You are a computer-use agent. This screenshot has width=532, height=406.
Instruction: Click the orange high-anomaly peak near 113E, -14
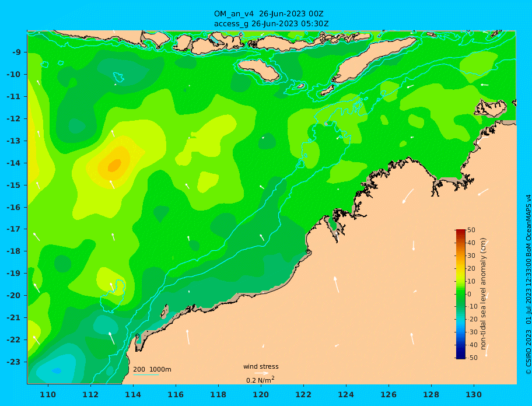pyautogui.click(x=114, y=165)
